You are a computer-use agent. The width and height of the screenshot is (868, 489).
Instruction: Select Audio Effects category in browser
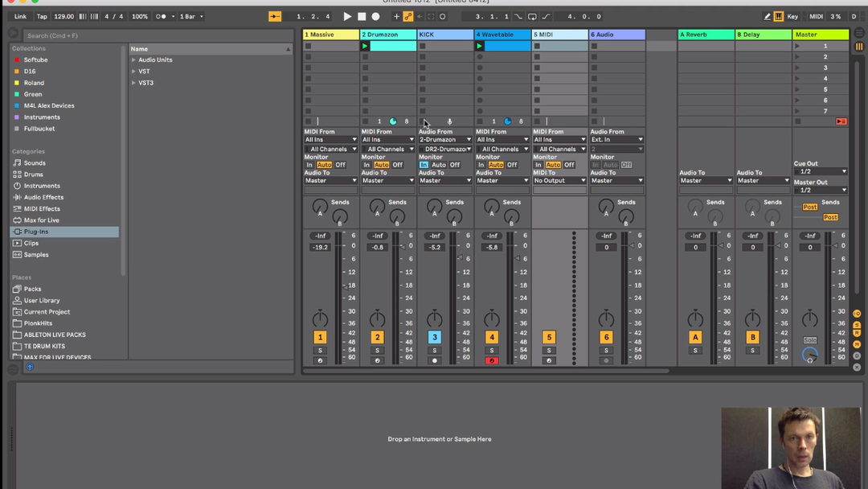pos(43,197)
